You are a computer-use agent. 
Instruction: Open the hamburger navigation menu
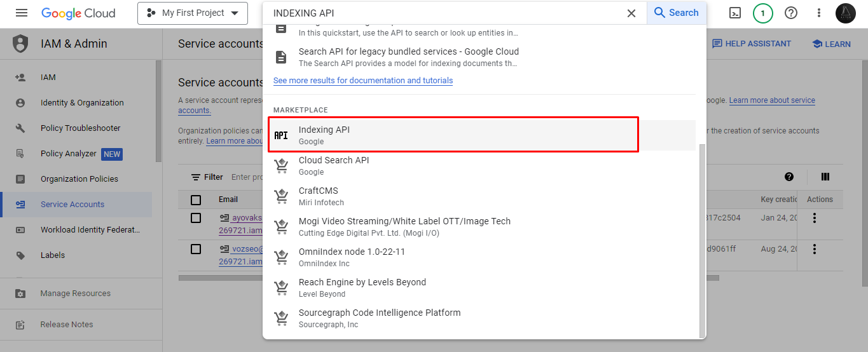22,13
